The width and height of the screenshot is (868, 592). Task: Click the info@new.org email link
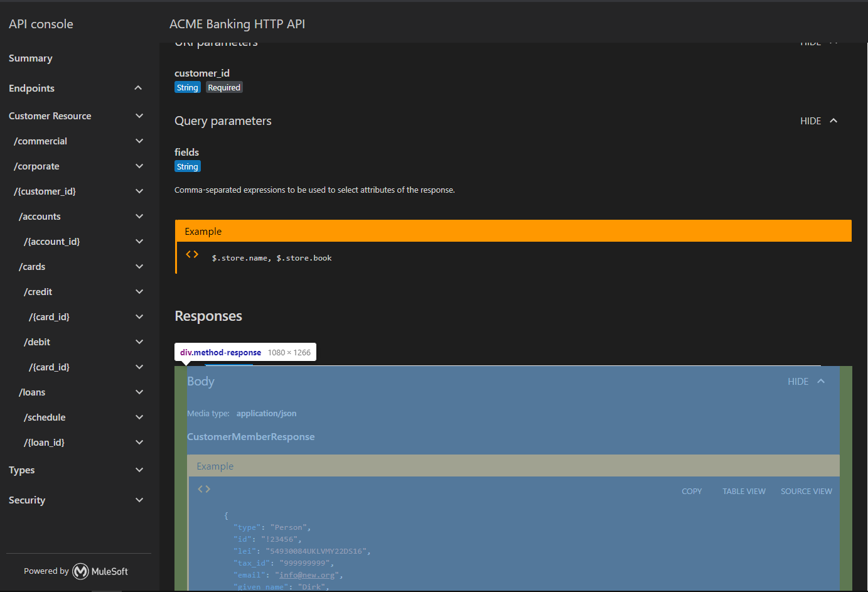point(307,575)
